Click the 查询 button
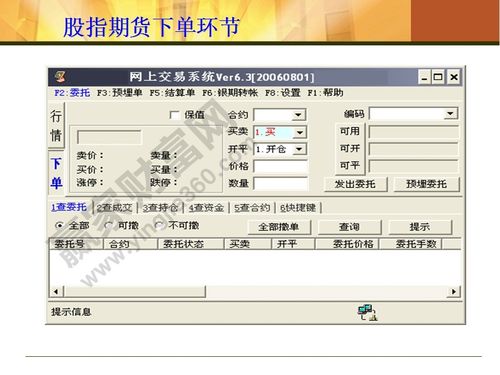Screen dimensions: 500x375 pos(349,227)
